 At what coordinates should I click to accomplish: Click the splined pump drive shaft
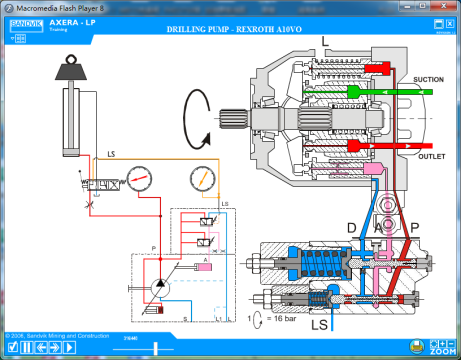point(233,119)
